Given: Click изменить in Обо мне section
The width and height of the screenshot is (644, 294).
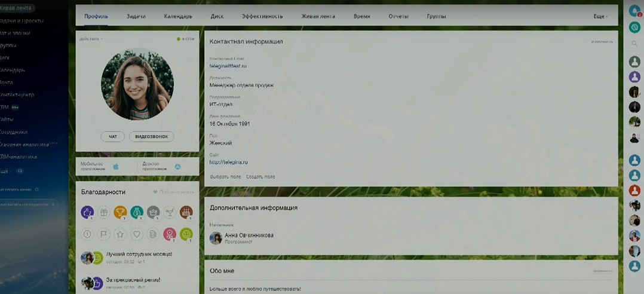Looking at the screenshot, I should [x=603, y=271].
